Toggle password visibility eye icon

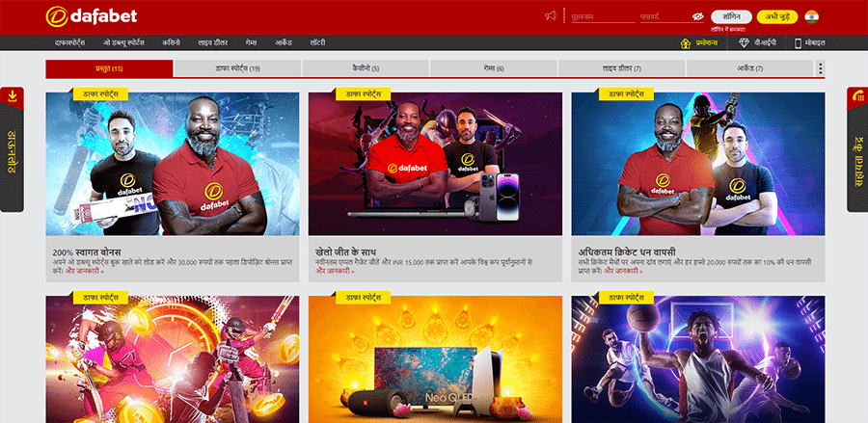(x=697, y=16)
